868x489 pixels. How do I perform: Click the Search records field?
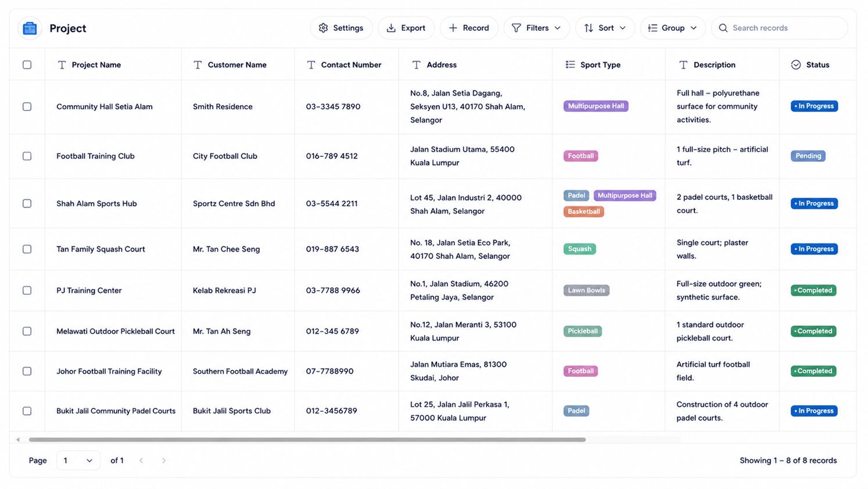pyautogui.click(x=779, y=28)
